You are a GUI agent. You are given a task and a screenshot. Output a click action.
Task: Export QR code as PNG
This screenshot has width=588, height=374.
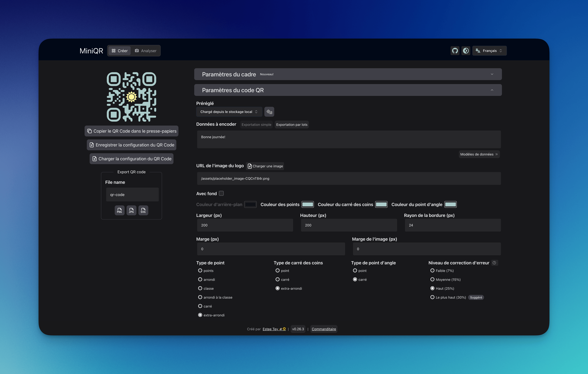(x=119, y=210)
